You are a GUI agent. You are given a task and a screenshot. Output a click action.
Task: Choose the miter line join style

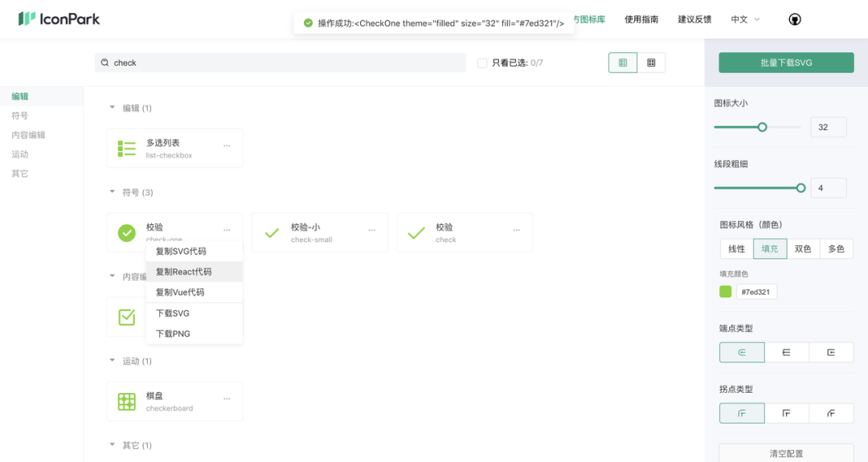[x=787, y=413]
